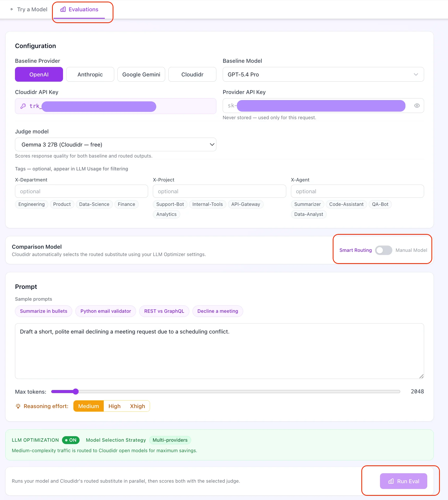Use the REST vs GraphQL sample prompt
The width and height of the screenshot is (448, 500).
pyautogui.click(x=164, y=311)
